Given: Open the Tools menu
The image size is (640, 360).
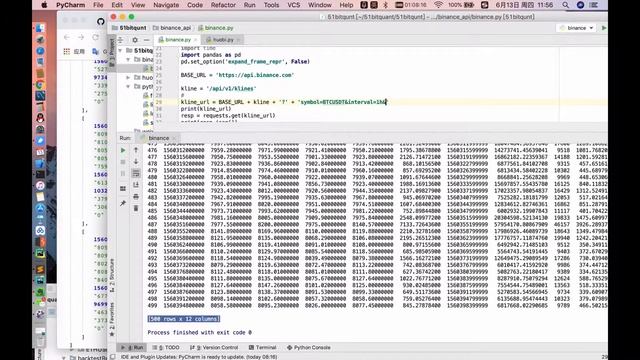Looking at the screenshot, I should [x=271, y=5].
